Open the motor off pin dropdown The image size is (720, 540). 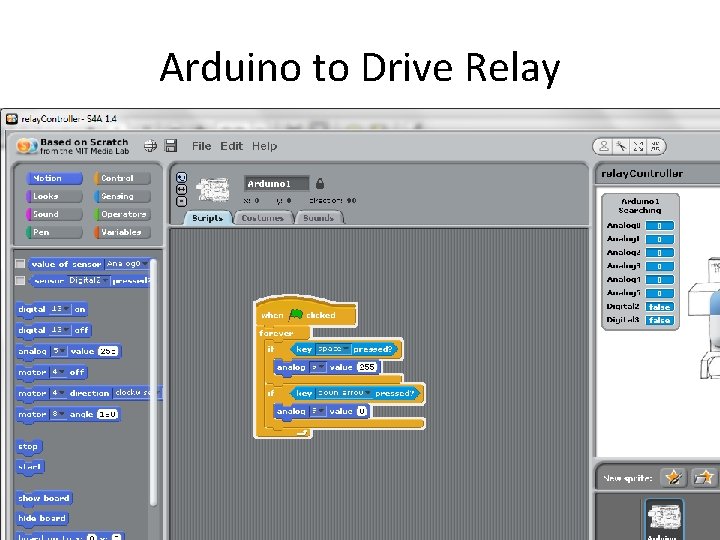point(58,372)
